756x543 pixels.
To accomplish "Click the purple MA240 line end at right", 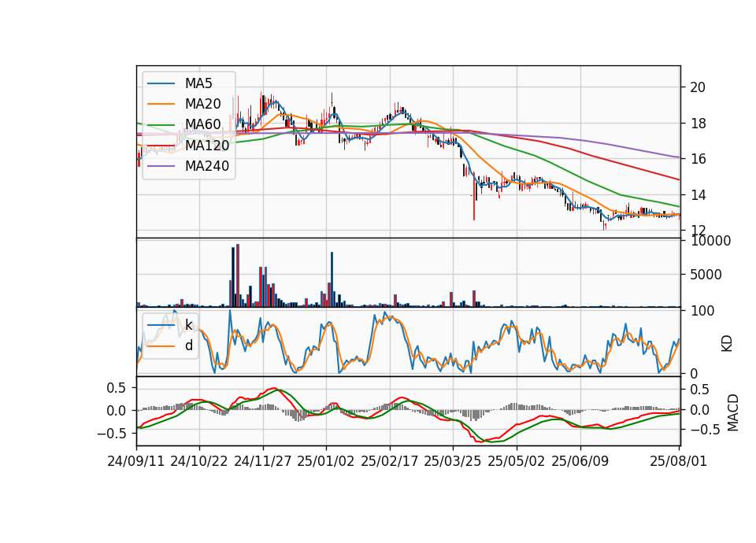I will (679, 157).
